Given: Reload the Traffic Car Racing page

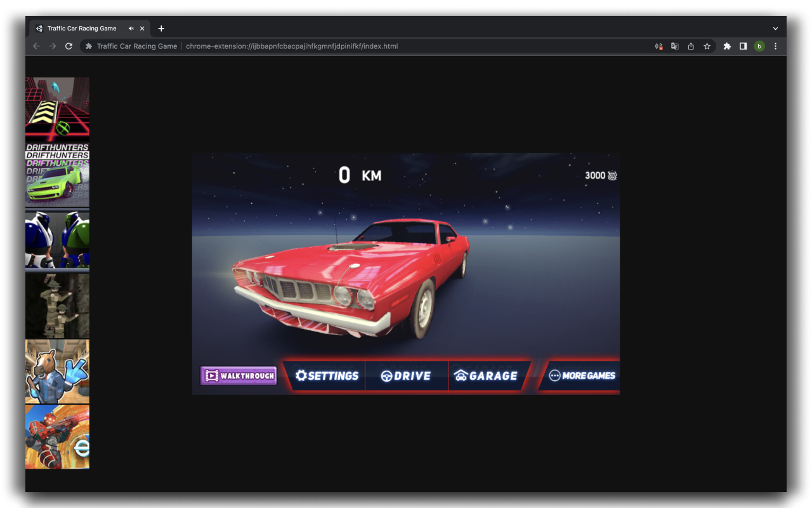Looking at the screenshot, I should pos(69,46).
